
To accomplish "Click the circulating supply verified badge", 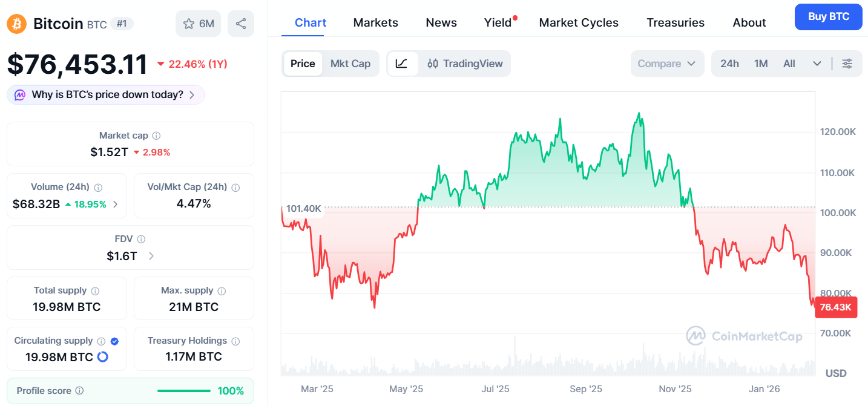I will (115, 341).
